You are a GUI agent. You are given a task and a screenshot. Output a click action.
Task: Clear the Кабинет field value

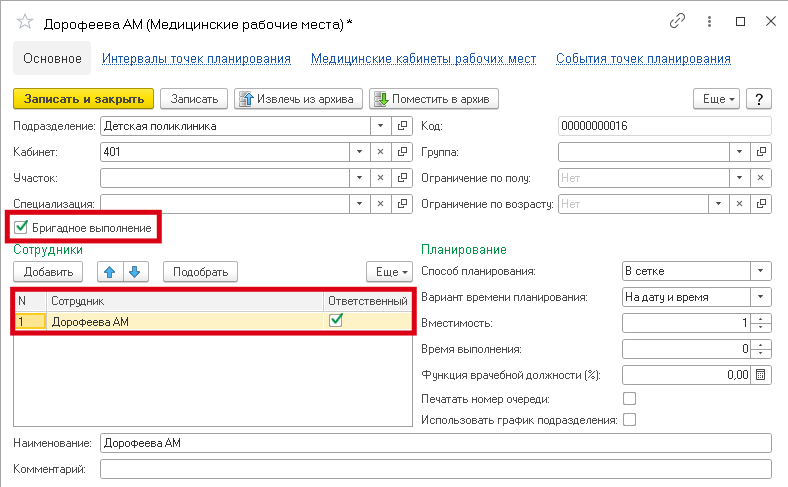[380, 152]
